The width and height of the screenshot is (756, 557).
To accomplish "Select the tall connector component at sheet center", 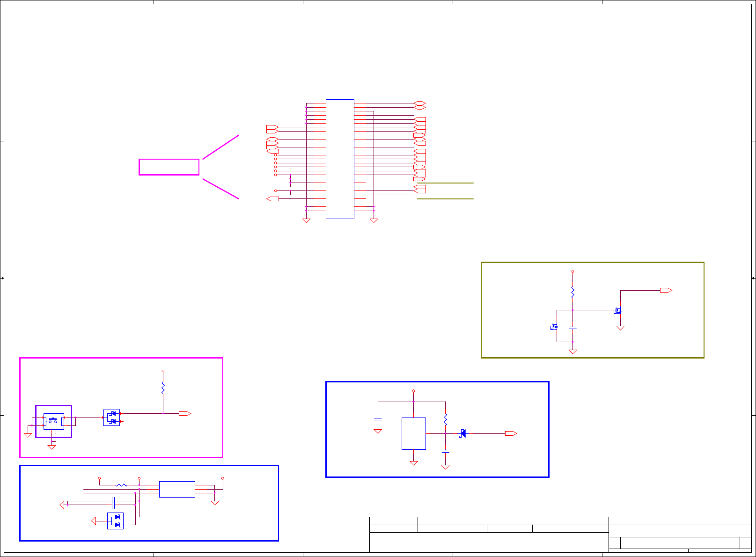I will (340, 159).
